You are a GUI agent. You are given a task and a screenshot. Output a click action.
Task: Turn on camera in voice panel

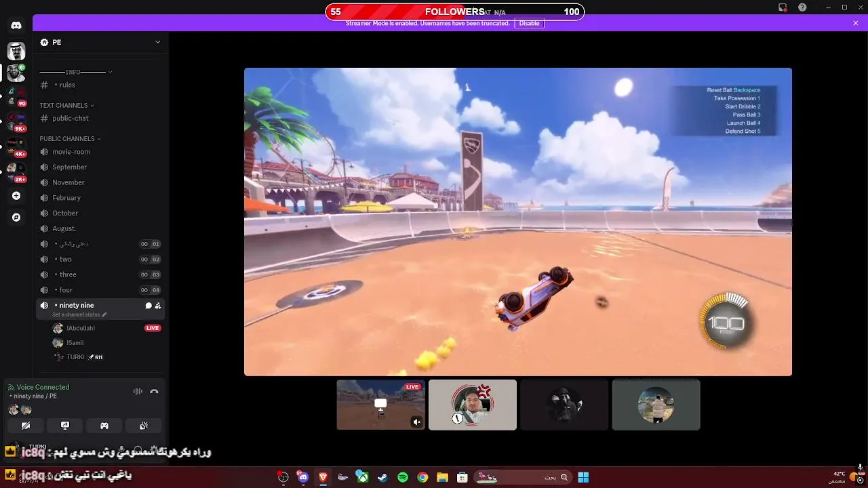tap(26, 426)
